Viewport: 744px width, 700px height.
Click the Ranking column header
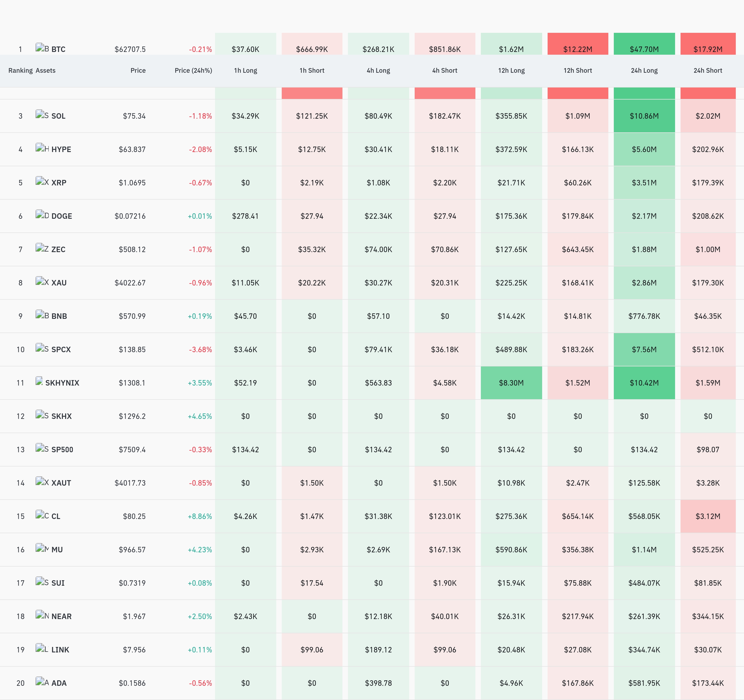click(x=21, y=70)
